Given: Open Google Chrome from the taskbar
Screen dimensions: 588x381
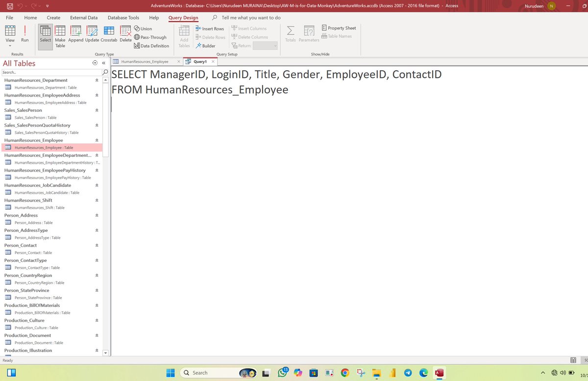Looking at the screenshot, I should pos(345,373).
